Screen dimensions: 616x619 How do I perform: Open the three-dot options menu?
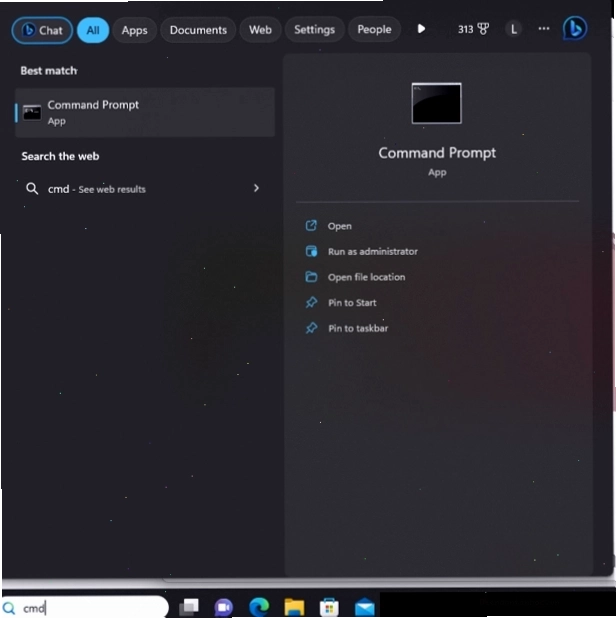click(x=544, y=28)
